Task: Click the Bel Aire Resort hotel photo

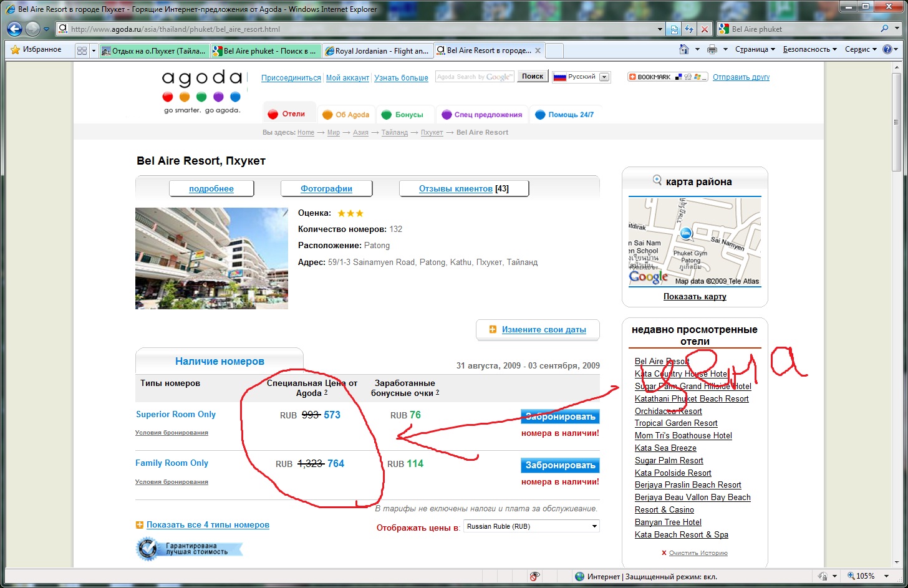Action: [211, 258]
